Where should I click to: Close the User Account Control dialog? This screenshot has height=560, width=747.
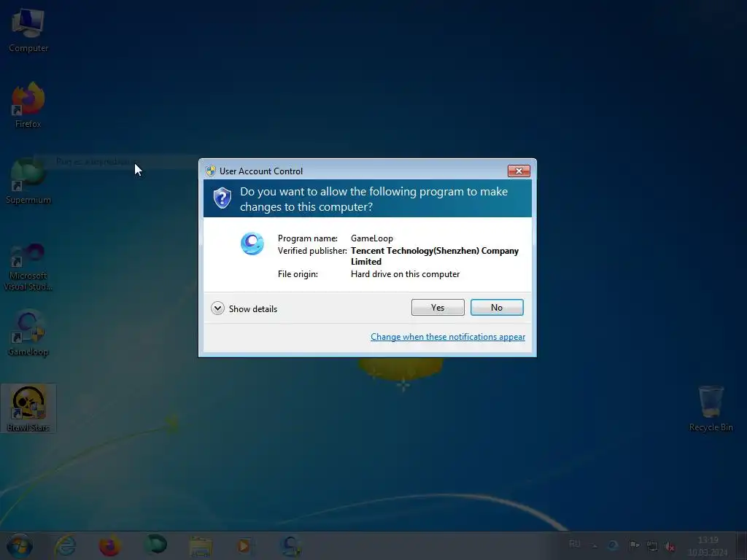(x=519, y=171)
